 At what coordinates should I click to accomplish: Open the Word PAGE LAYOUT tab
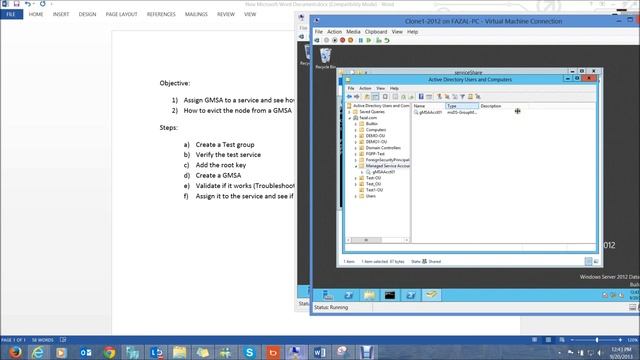[121, 14]
